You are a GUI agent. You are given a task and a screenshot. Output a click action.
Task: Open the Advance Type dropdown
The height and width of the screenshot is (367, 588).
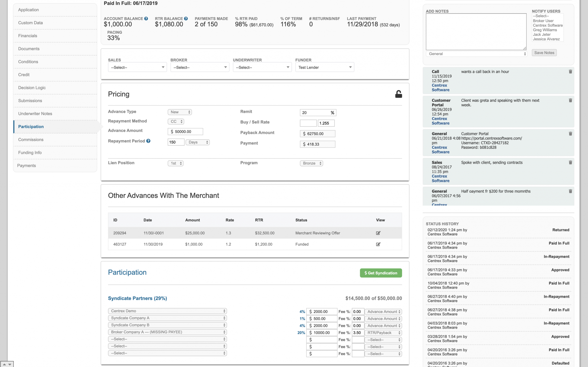[x=179, y=112]
